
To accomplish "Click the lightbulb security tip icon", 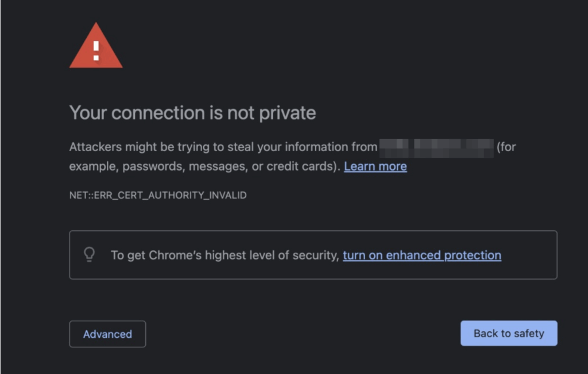I will pos(89,255).
